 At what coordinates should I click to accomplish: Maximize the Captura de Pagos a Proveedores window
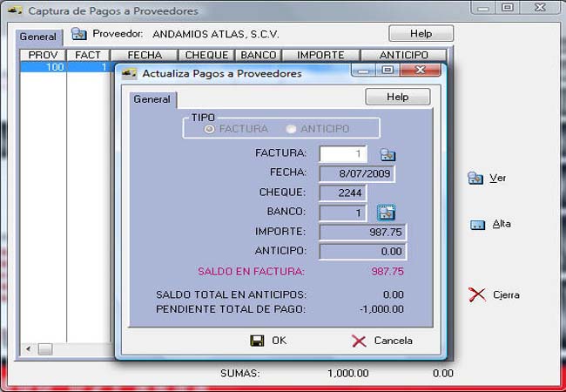[508, 8]
